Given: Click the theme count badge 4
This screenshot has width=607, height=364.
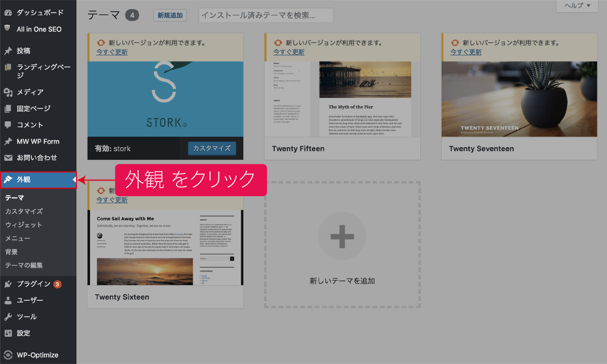Looking at the screenshot, I should pyautogui.click(x=132, y=15).
